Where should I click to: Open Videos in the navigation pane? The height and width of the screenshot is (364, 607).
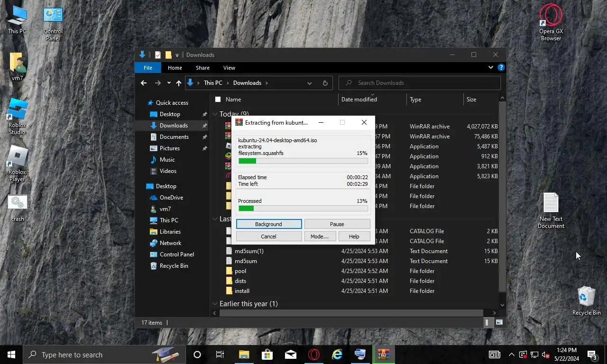[168, 171]
